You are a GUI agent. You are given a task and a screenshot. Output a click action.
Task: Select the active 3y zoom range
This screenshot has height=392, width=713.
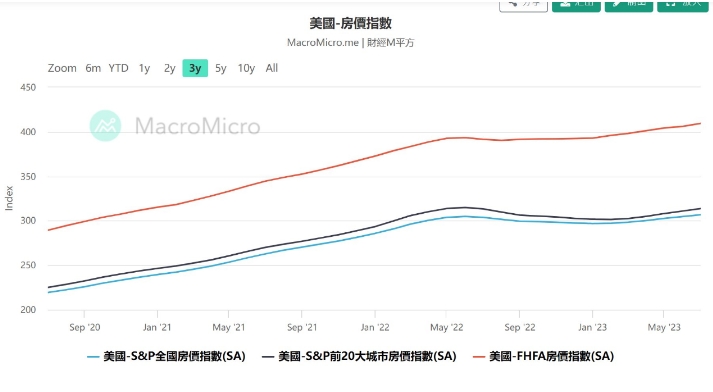click(195, 68)
